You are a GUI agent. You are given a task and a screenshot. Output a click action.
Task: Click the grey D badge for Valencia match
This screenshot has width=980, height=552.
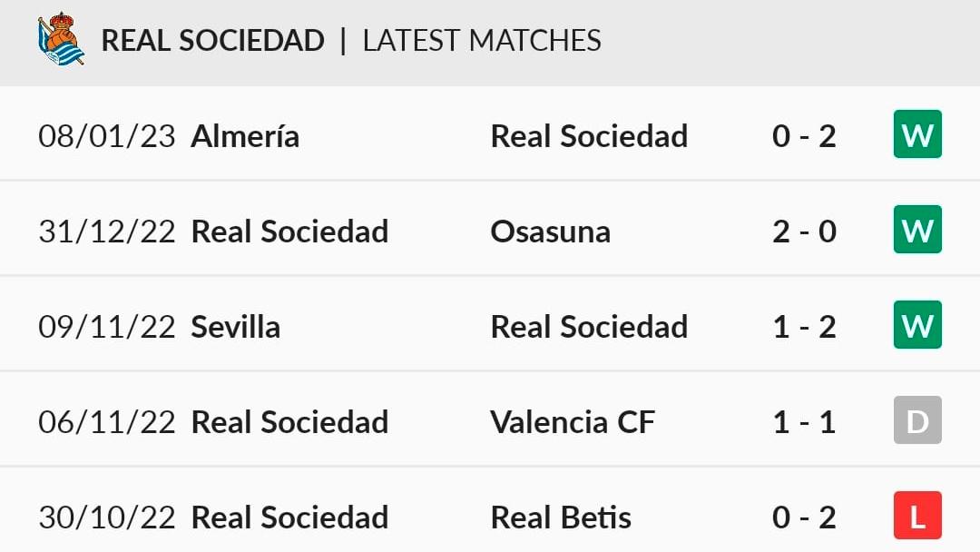(x=917, y=420)
